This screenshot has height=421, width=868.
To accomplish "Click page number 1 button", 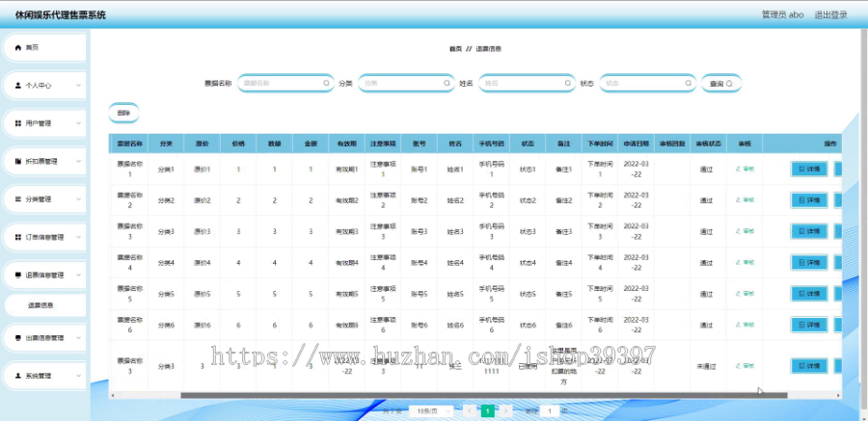I will 487,411.
